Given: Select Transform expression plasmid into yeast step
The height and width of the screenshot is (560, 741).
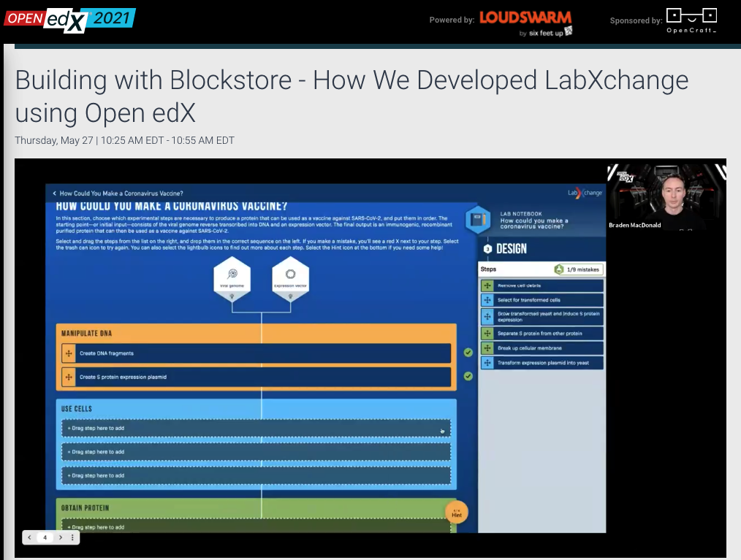Looking at the screenshot, I should [x=542, y=363].
